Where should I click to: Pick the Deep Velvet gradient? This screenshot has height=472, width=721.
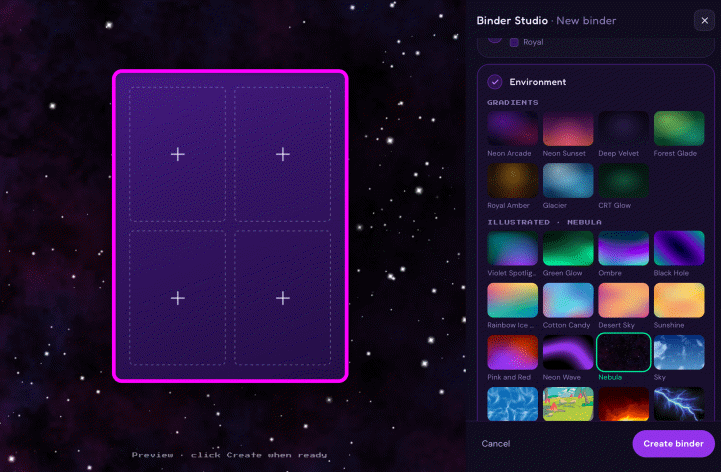pyautogui.click(x=624, y=128)
